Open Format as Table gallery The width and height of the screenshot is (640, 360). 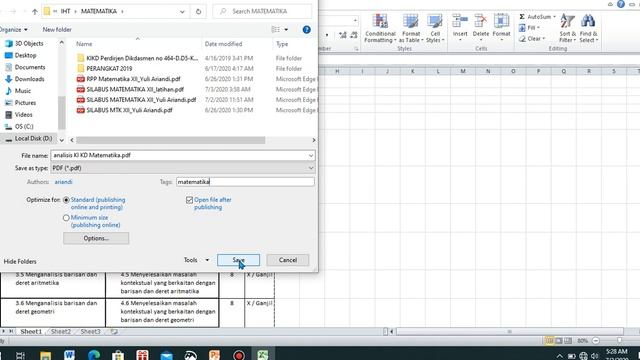pos(411,28)
